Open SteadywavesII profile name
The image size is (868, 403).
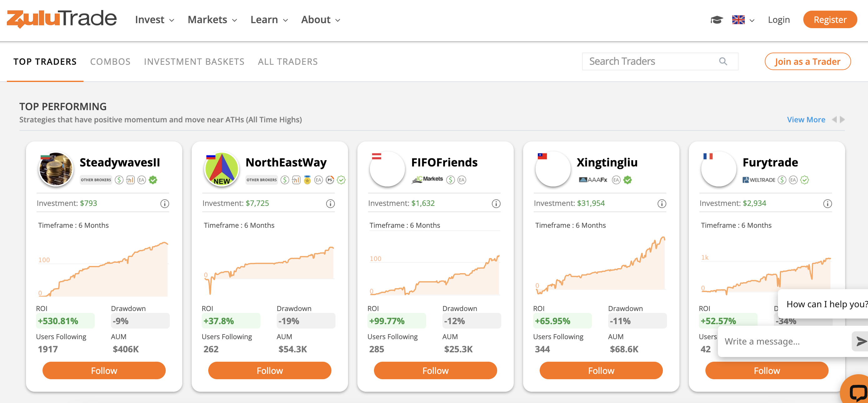coord(120,162)
